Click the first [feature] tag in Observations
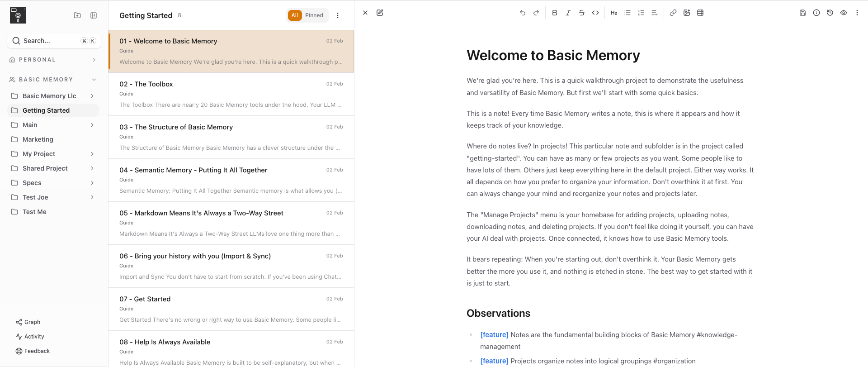Image resolution: width=868 pixels, height=367 pixels. pyautogui.click(x=494, y=335)
